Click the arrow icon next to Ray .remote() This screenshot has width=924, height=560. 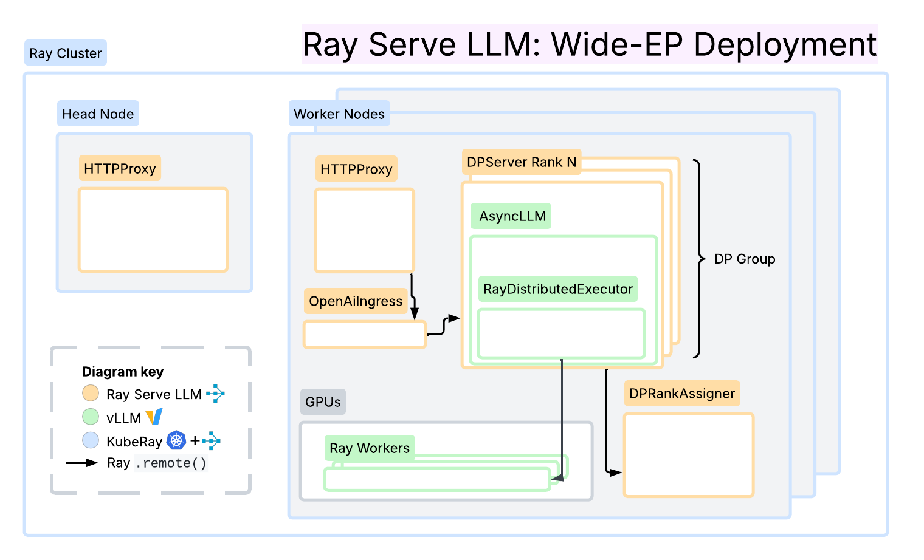click(82, 463)
